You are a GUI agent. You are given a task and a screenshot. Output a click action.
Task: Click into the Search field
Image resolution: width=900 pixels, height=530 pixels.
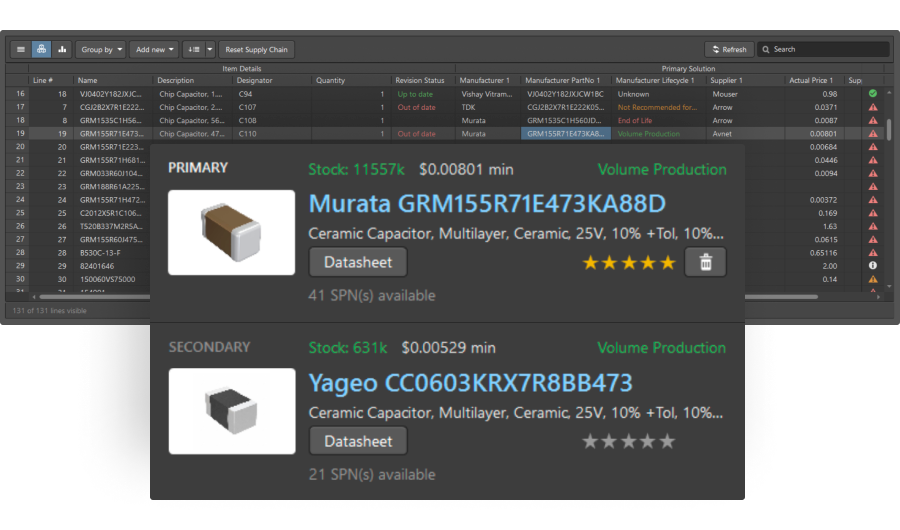point(827,49)
